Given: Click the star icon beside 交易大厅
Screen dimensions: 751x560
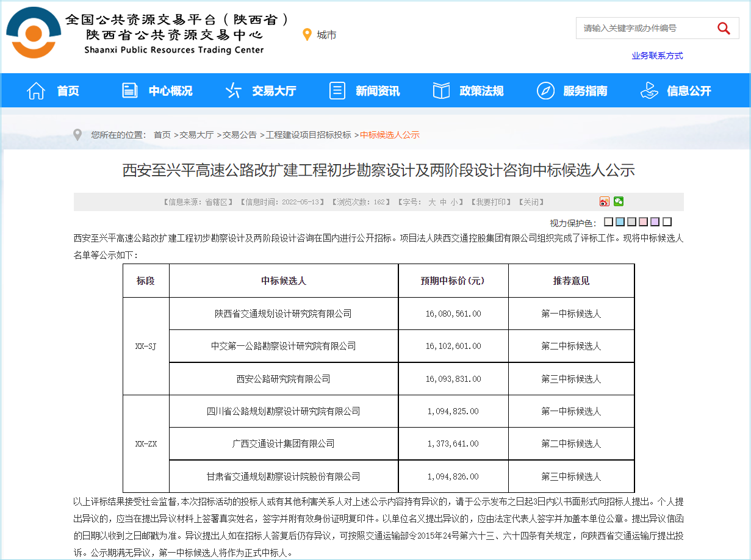Looking at the screenshot, I should click(x=233, y=91).
